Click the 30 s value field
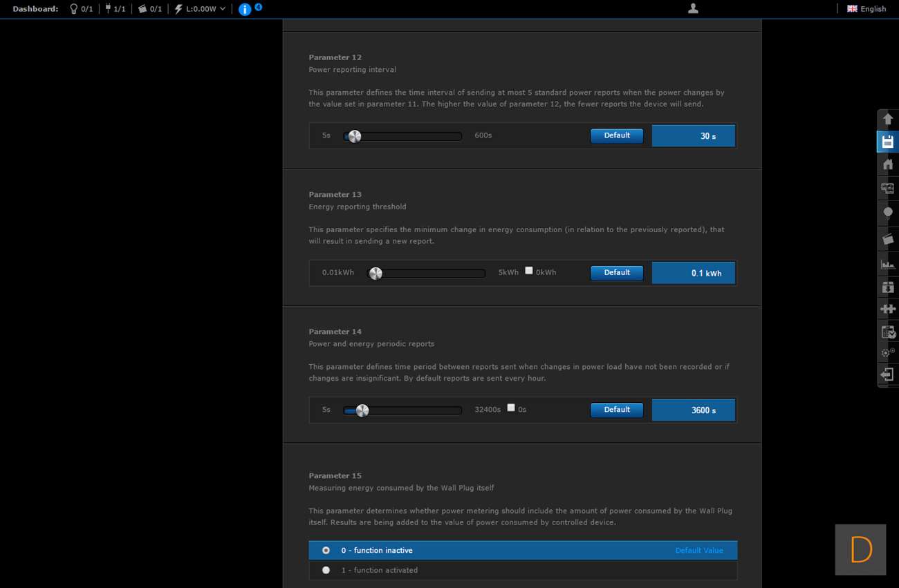The height and width of the screenshot is (588, 899). (693, 136)
